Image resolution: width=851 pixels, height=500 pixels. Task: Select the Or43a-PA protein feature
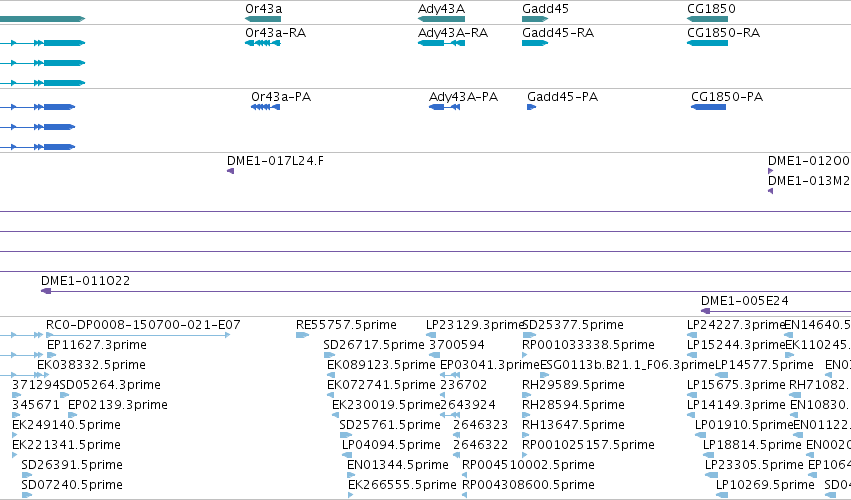265,107
